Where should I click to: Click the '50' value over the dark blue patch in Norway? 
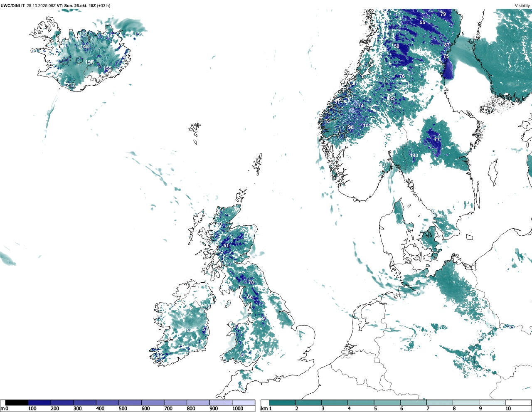(x=397, y=46)
